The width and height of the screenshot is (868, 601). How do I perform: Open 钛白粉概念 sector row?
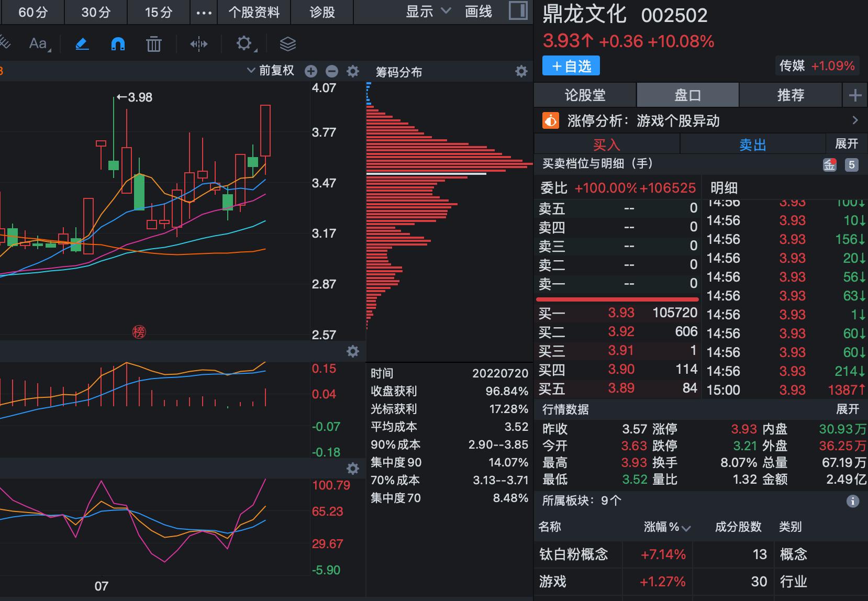point(700,554)
